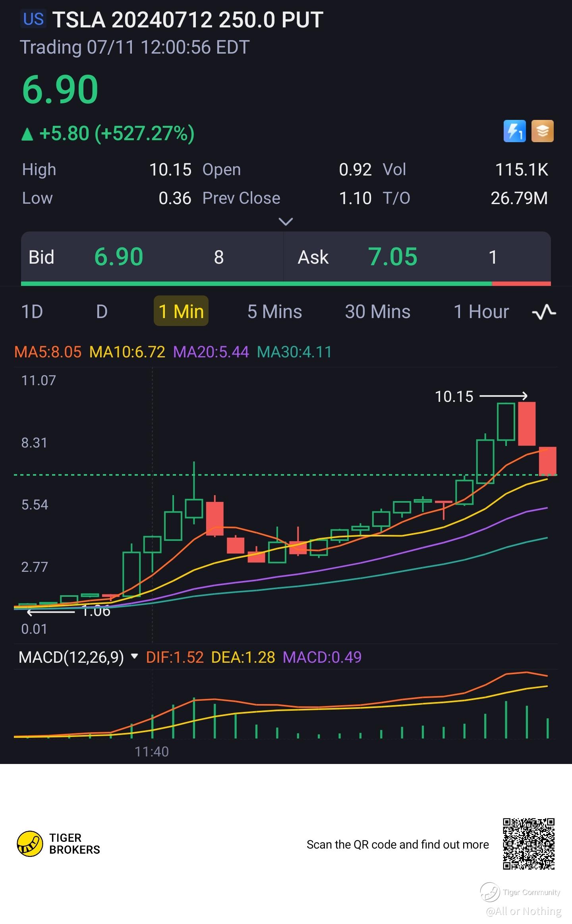Tap the 11.07 price axis label
The image size is (572, 924).
pyautogui.click(x=39, y=380)
